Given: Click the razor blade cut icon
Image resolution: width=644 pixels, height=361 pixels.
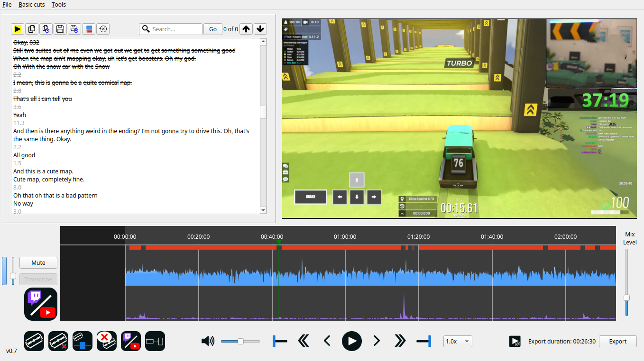Looking at the screenshot, I should pyautogui.click(x=34, y=341).
